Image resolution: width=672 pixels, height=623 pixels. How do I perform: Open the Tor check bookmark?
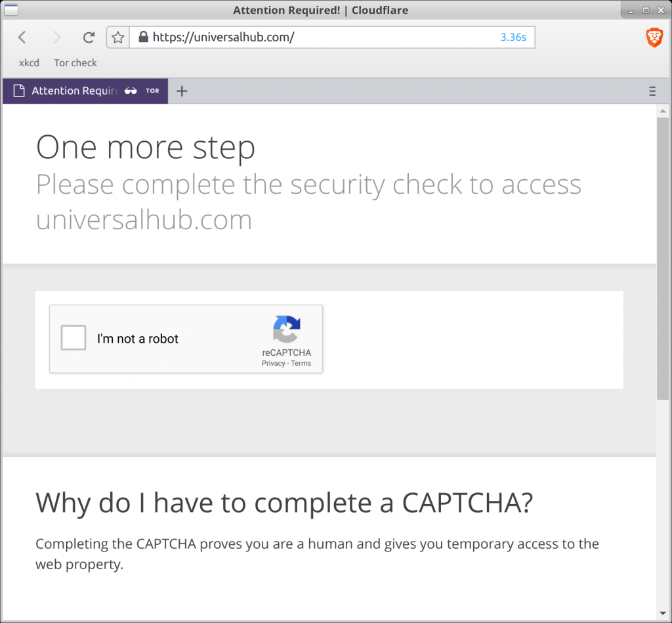click(75, 63)
